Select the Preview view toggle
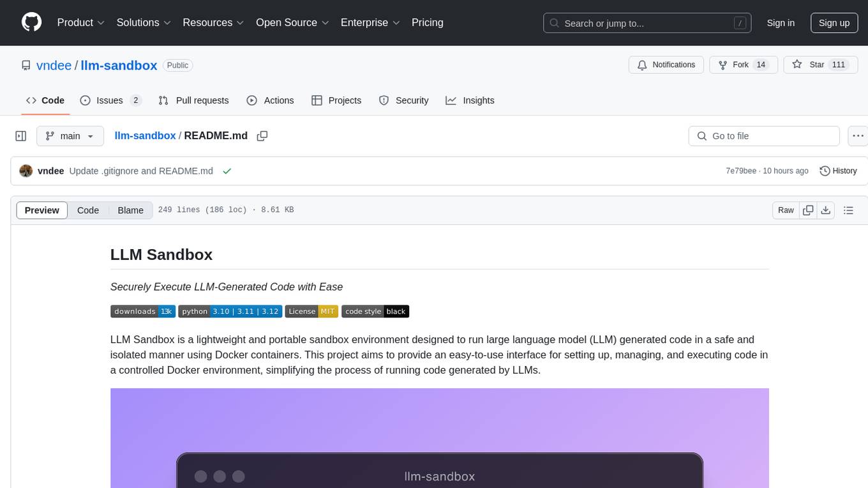The width and height of the screenshot is (868, 488). coord(42,210)
